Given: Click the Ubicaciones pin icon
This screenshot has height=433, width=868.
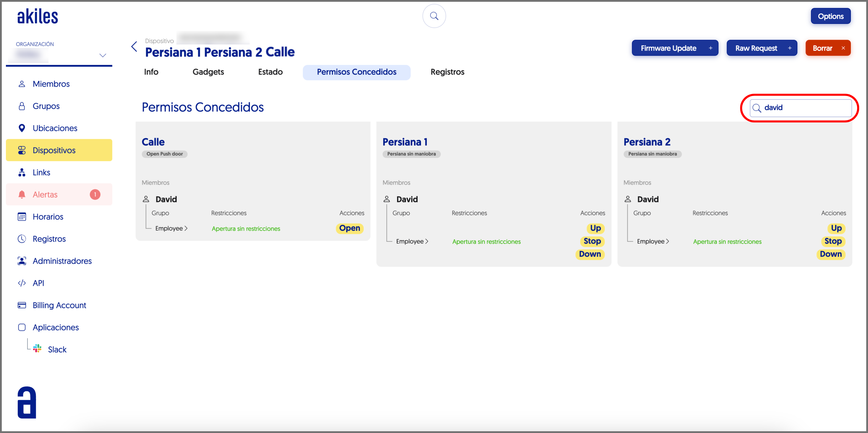Looking at the screenshot, I should [22, 128].
